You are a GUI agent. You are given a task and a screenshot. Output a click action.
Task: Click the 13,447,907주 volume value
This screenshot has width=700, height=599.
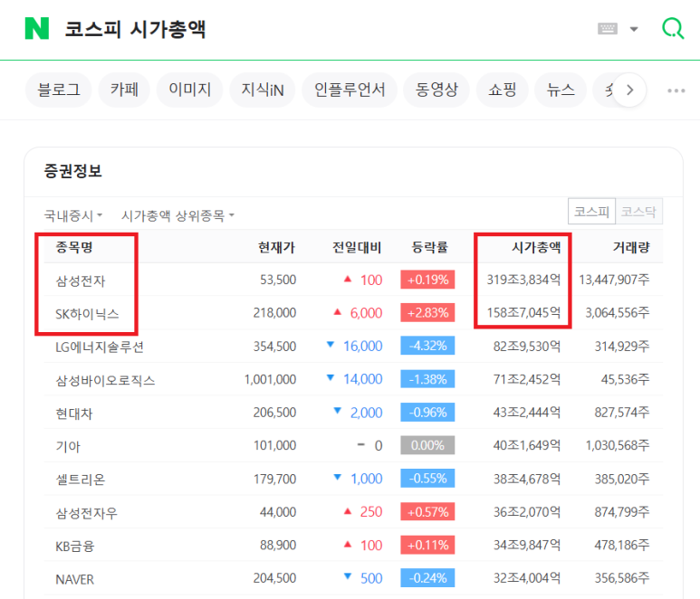click(614, 280)
